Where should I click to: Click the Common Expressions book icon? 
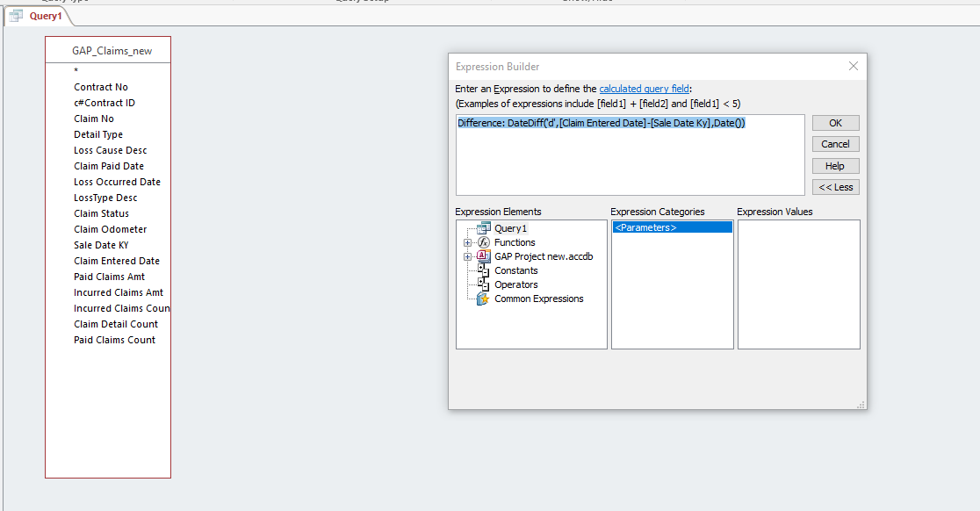coord(481,299)
